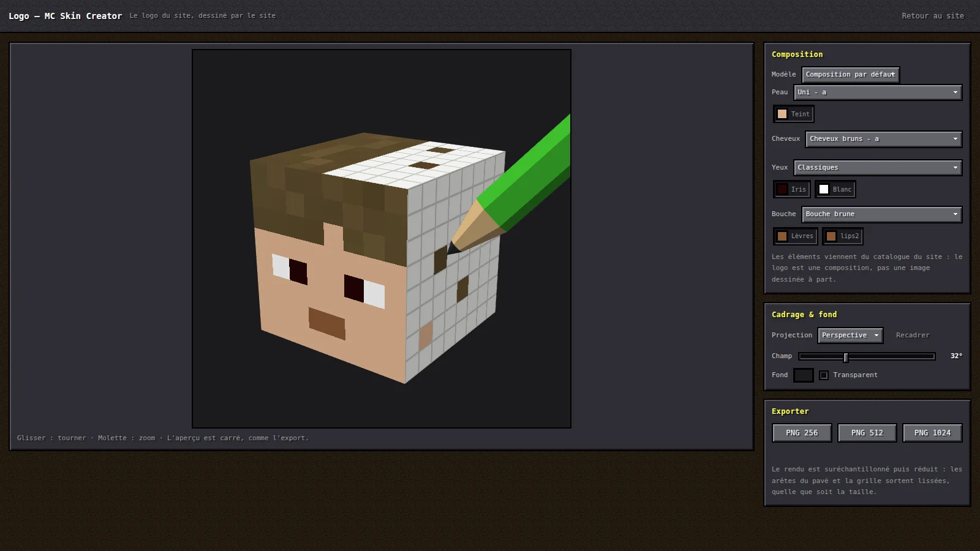The image size is (980, 551).
Task: Open the Blanc eye color swatch
Action: pos(835,190)
